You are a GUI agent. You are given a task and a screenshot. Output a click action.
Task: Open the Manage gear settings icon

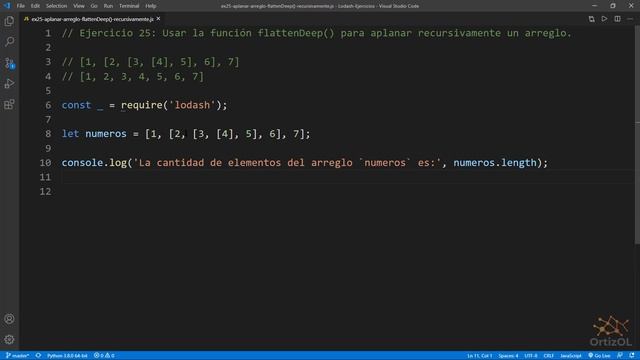coord(9,339)
